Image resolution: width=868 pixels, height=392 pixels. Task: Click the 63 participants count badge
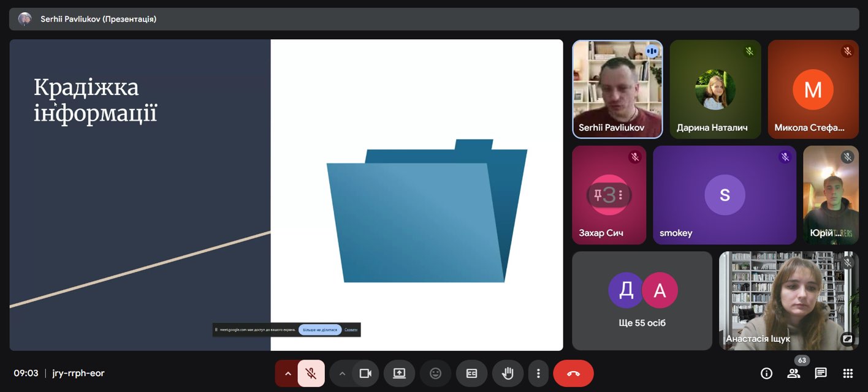point(802,360)
